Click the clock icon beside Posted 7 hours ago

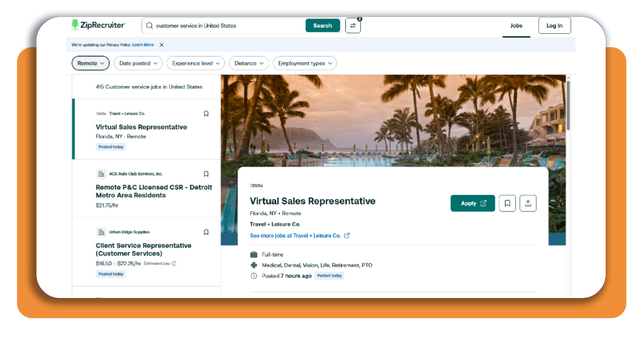(254, 276)
